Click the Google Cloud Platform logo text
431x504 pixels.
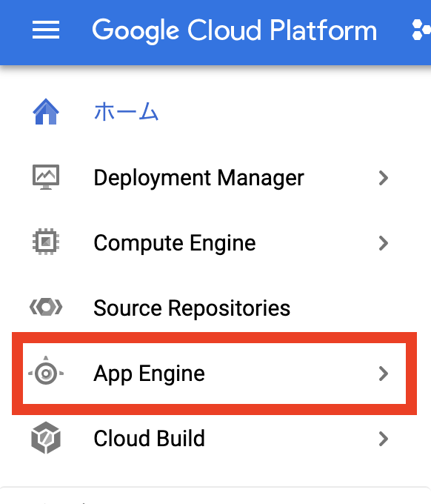point(235,31)
